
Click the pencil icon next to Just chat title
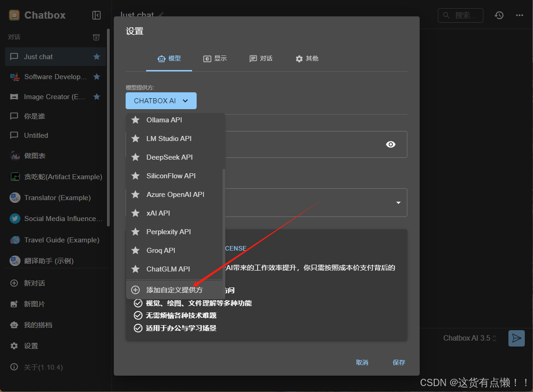[161, 15]
